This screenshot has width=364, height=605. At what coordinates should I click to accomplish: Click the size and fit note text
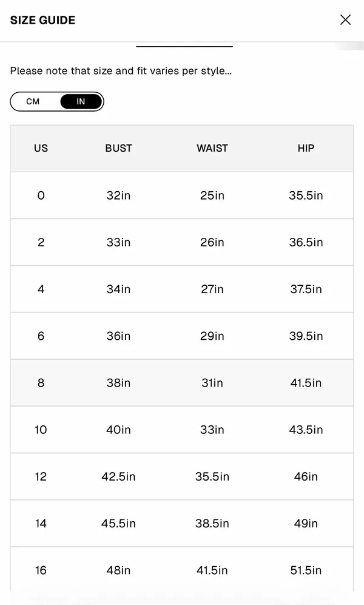pyautogui.click(x=121, y=71)
